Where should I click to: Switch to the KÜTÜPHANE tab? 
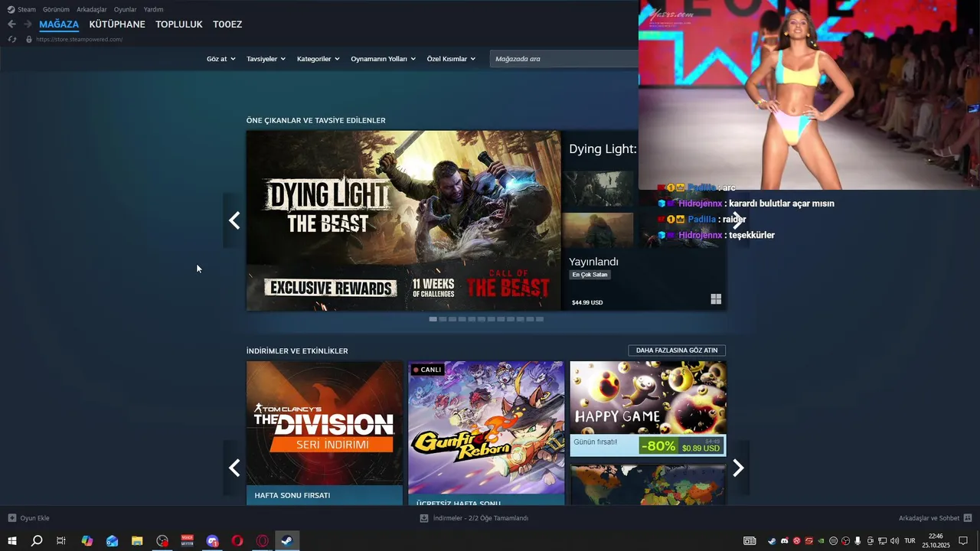point(117,24)
